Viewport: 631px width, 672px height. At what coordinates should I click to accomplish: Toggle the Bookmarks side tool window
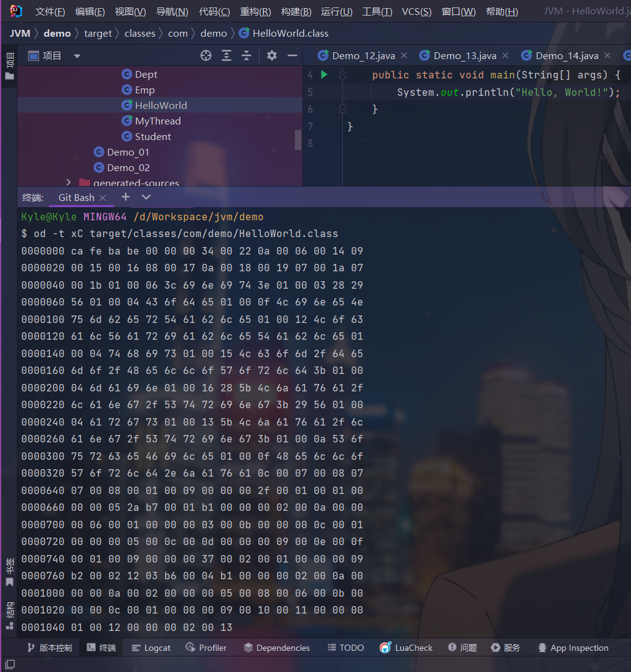tap(9, 573)
